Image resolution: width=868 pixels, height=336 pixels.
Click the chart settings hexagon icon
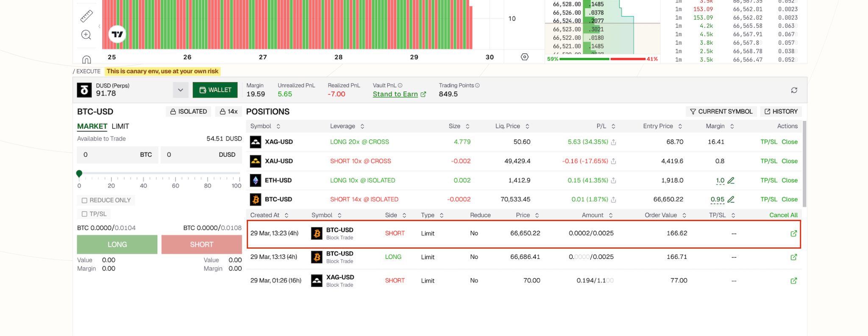pyautogui.click(x=524, y=57)
